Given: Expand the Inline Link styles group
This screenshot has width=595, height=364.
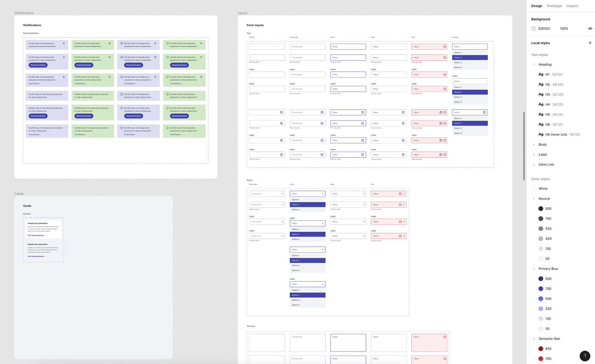Looking at the screenshot, I should coord(534,165).
